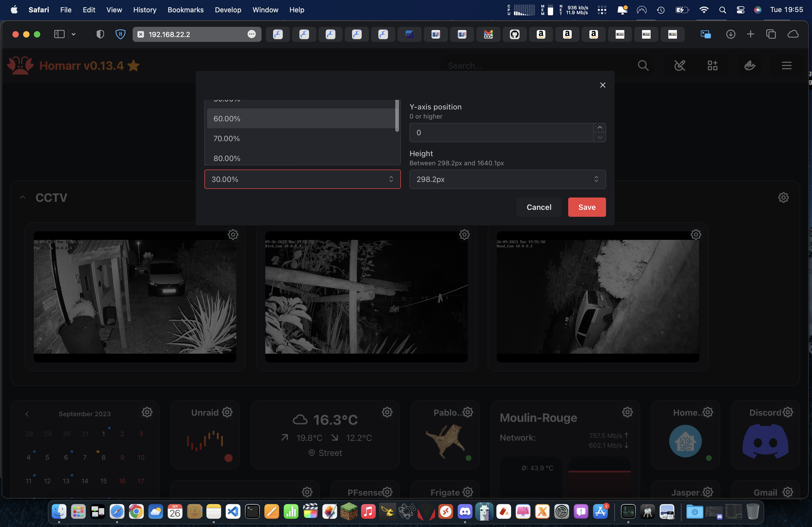Increment the Y-axis position value
The image size is (812, 527).
(599, 128)
